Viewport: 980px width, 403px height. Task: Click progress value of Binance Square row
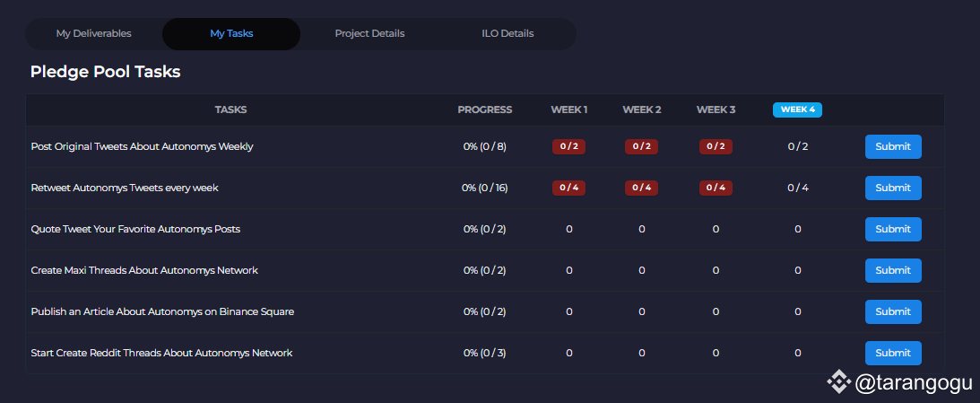(x=484, y=311)
